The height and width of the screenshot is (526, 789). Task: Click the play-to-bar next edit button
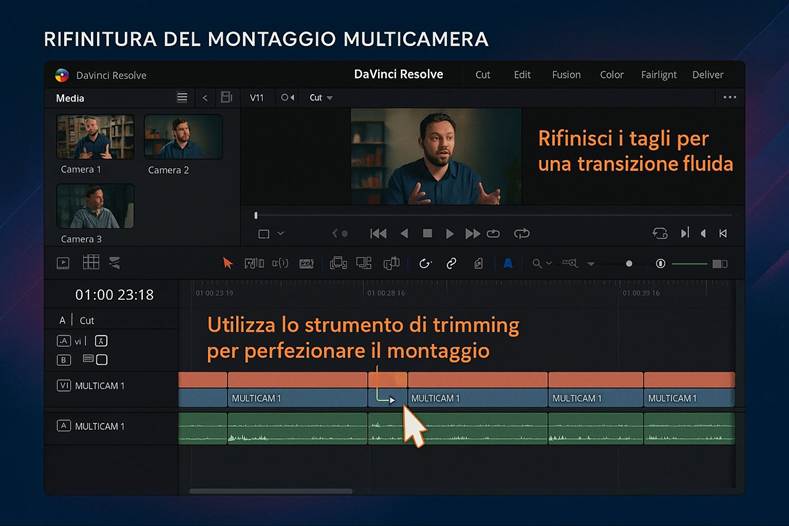684,233
